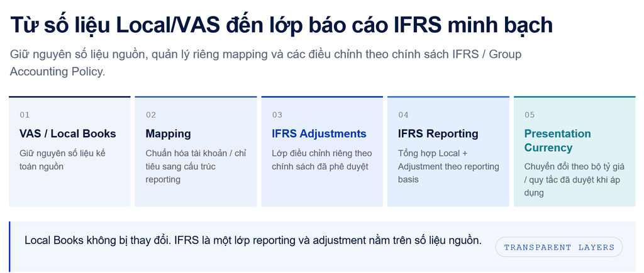Click the IFRS Adjustments heading
This screenshot has width=644, height=273.
click(319, 134)
